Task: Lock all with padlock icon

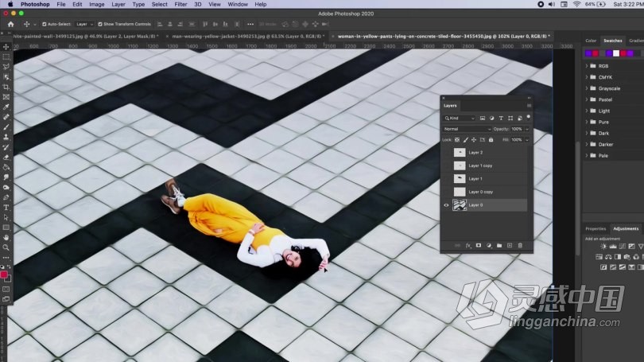Action: click(491, 140)
